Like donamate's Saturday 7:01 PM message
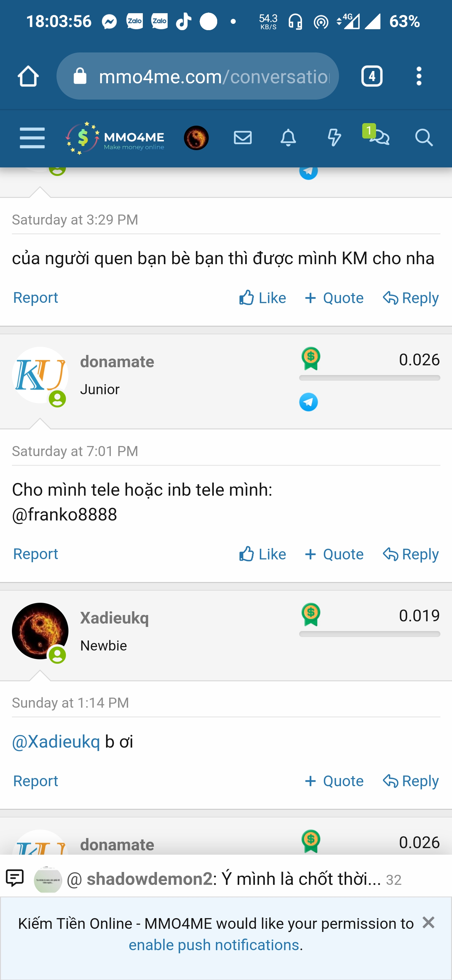Screen dimensions: 452x980 point(263,554)
